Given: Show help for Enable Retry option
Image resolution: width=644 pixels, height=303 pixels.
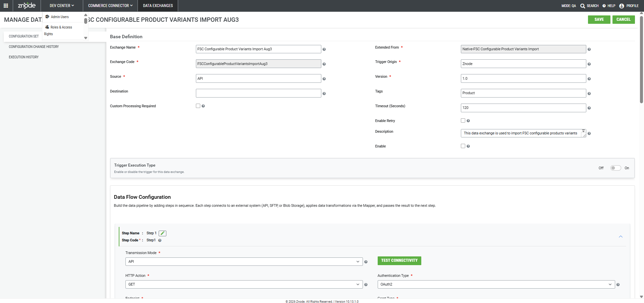Looking at the screenshot, I should (468, 121).
